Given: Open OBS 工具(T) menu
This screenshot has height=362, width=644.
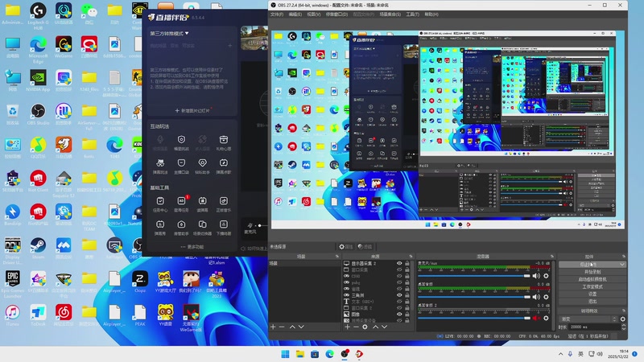Looking at the screenshot, I should click(x=412, y=14).
